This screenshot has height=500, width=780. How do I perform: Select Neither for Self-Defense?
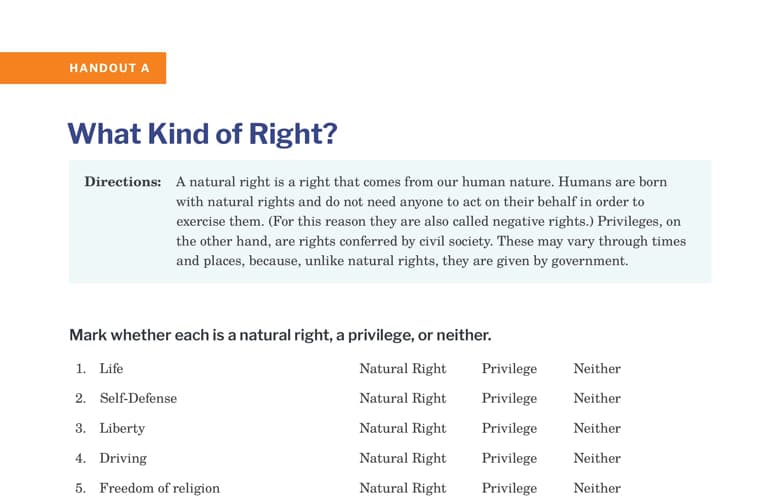pyautogui.click(x=597, y=399)
